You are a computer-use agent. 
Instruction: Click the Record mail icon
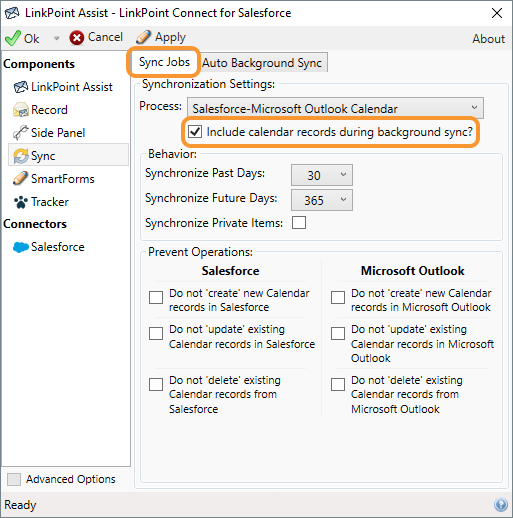coord(21,110)
